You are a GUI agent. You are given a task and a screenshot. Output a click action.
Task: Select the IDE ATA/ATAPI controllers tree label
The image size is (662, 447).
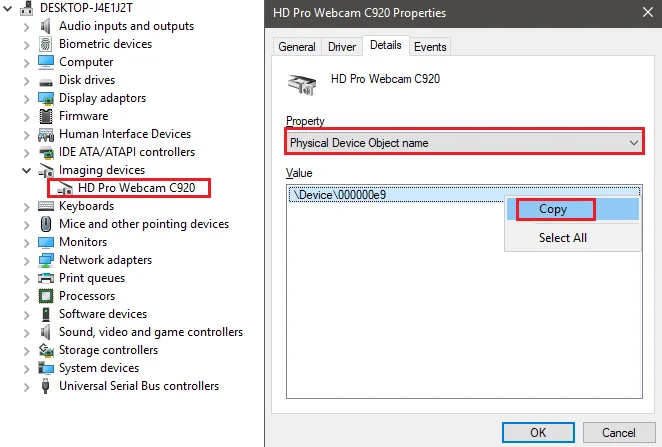[127, 152]
